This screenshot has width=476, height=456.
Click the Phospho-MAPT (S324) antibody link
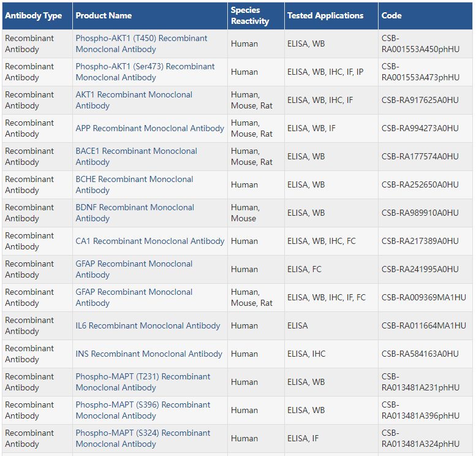coord(143,433)
